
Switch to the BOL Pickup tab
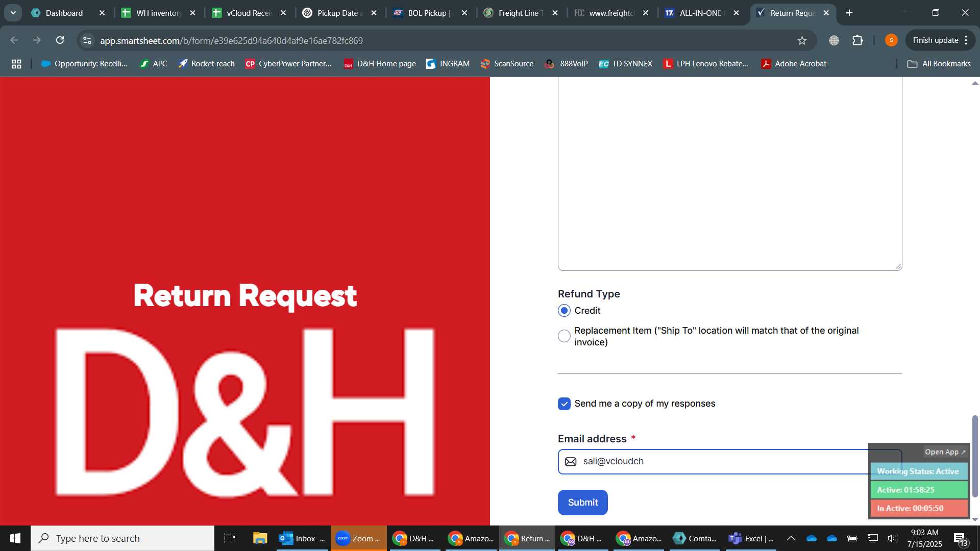(x=430, y=13)
